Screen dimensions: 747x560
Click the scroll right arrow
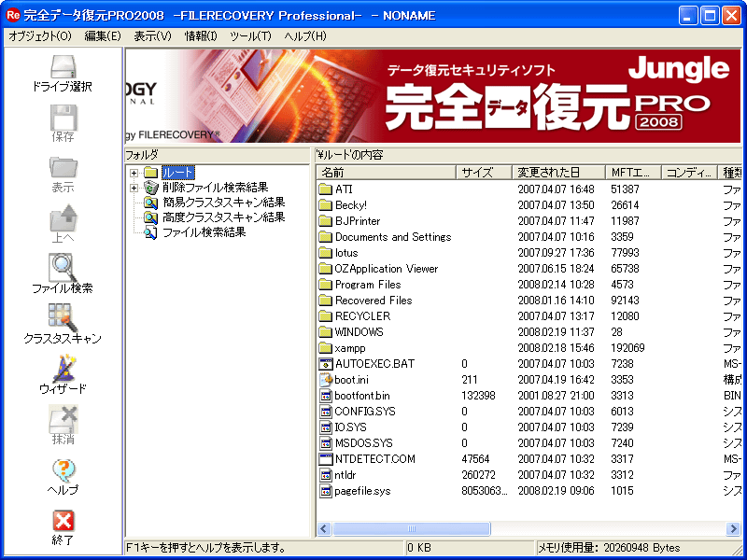pyautogui.click(x=733, y=528)
